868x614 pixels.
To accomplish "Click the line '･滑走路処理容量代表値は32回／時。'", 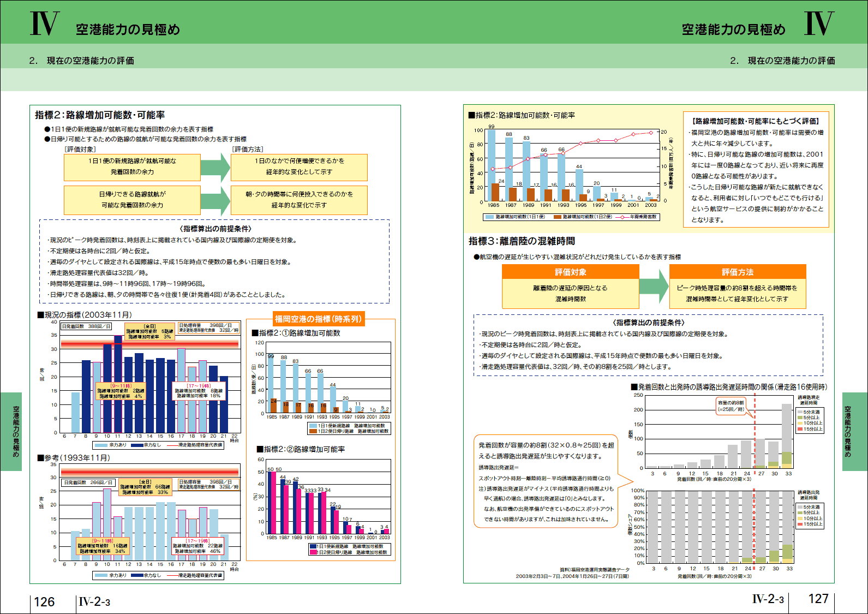I will coord(99,273).
